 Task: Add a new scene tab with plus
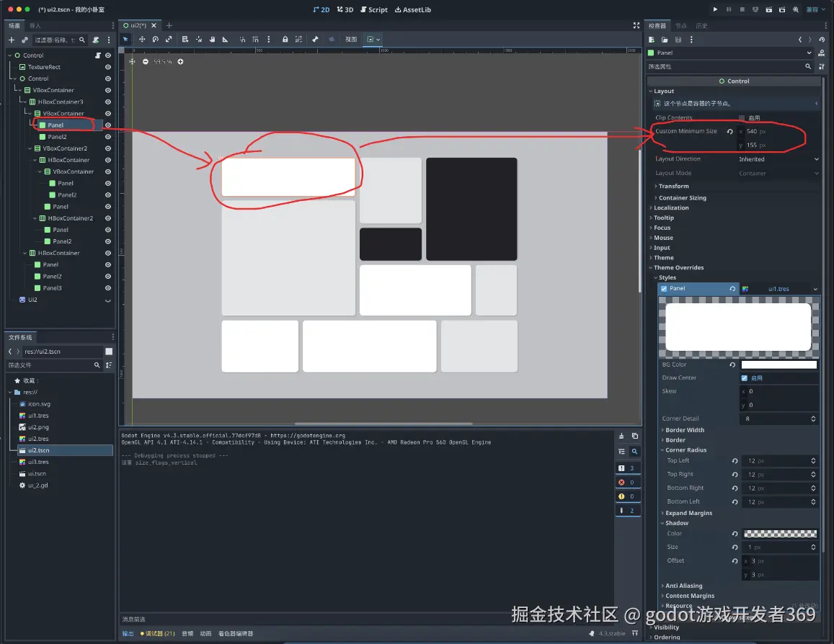pyautogui.click(x=169, y=25)
